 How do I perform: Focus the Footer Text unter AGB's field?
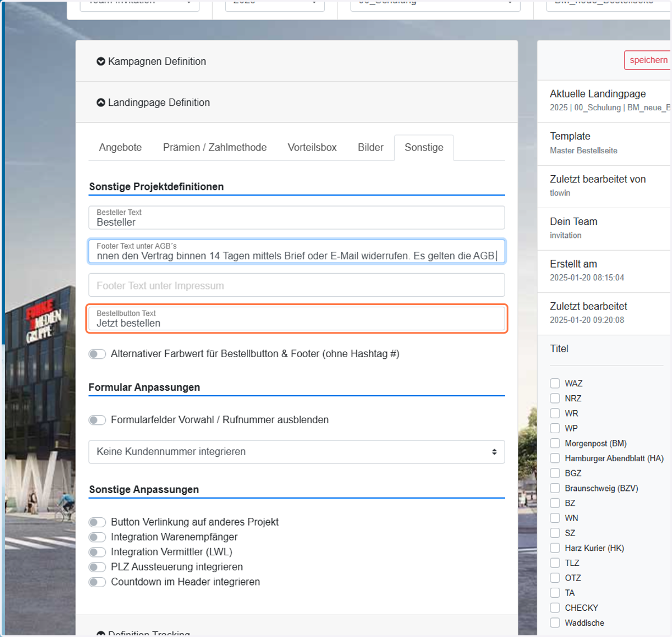click(297, 251)
